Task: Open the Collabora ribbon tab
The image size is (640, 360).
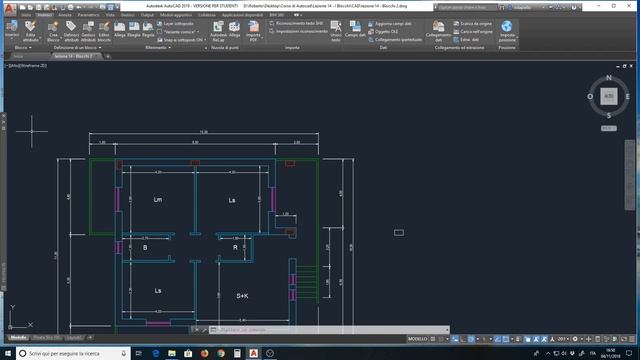Action: pos(207,15)
